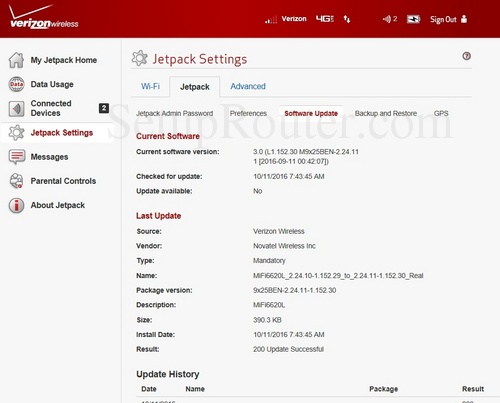Click the signal strength bars icon

click(x=271, y=20)
